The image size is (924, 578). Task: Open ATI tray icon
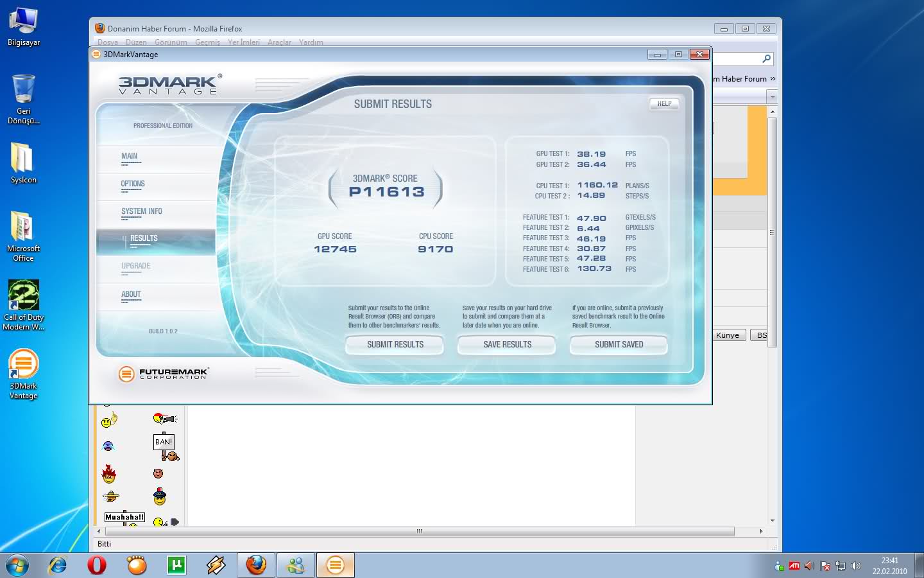point(794,566)
